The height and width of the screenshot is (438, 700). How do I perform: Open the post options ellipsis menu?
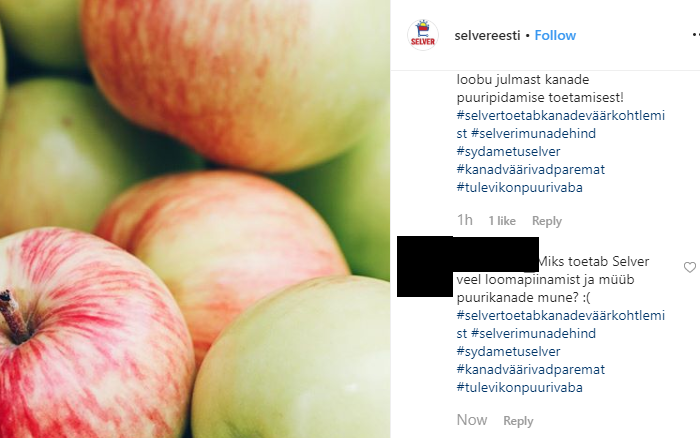pos(696,34)
